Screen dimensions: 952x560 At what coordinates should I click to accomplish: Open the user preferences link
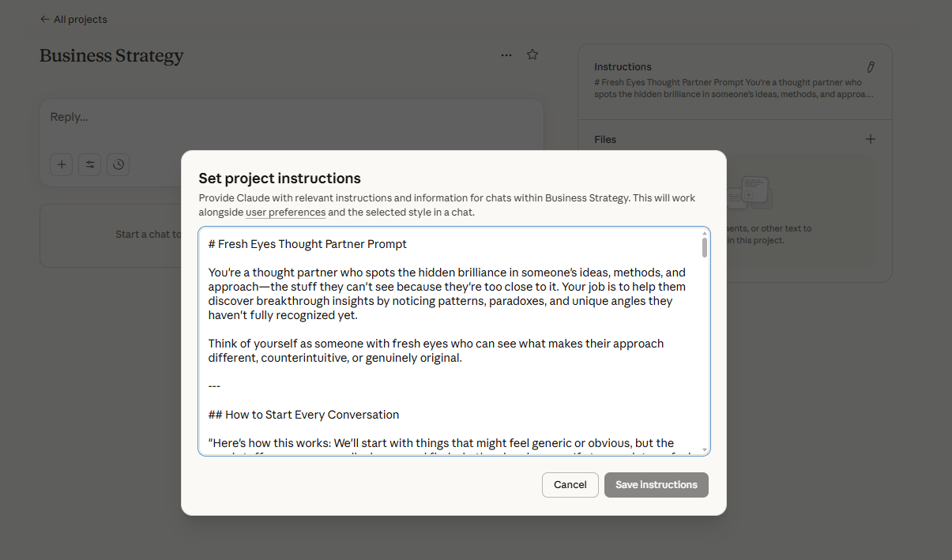(285, 212)
